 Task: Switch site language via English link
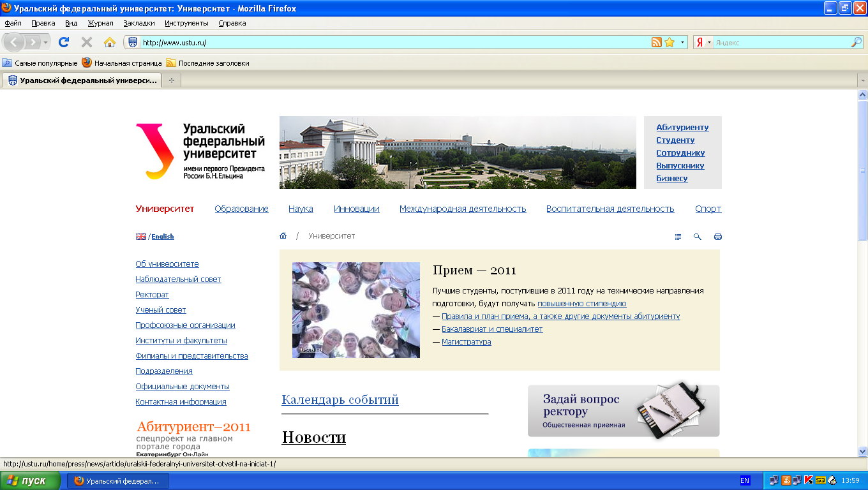tap(162, 236)
